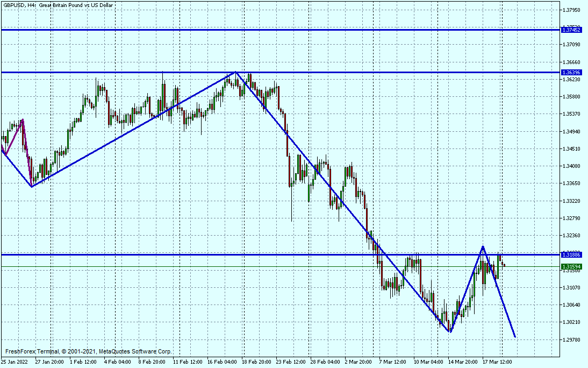Select the long descending blue trend line from the February peak
Image resolution: width=588 pixels, height=368 pixels.
click(343, 202)
